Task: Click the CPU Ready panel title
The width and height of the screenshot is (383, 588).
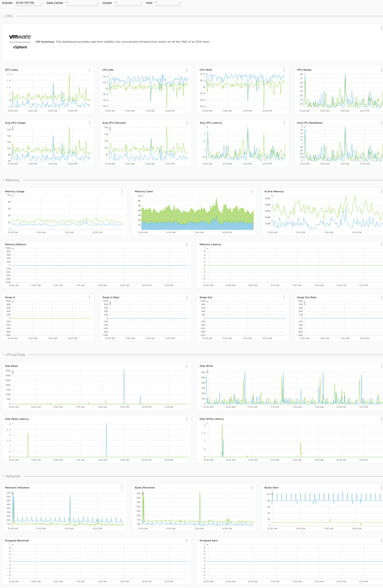Action: pos(304,70)
